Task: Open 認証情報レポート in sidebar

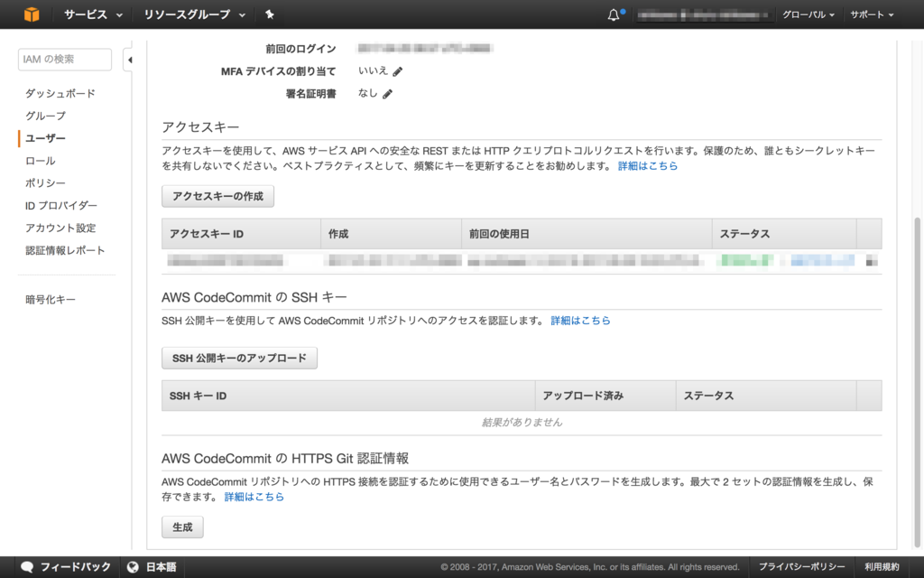Action: tap(65, 250)
